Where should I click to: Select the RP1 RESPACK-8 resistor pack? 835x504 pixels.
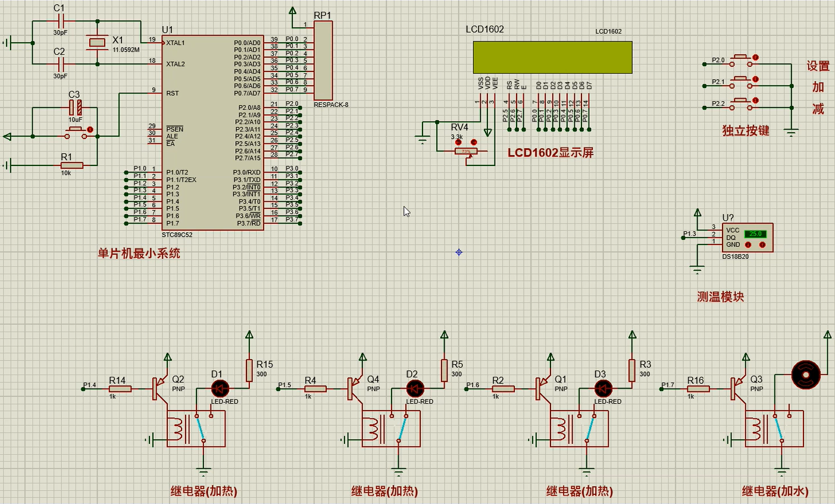(x=323, y=61)
